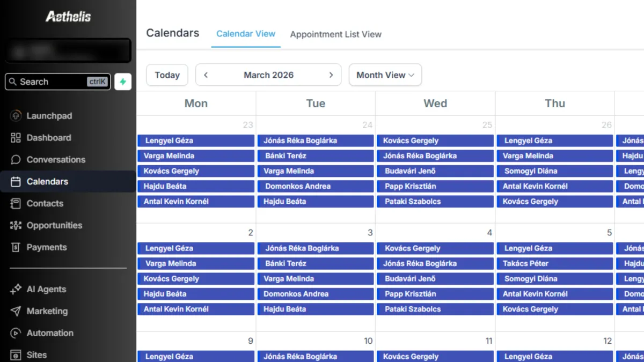Viewport: 644px width, 362px height.
Task: Advance to next month with right chevron
Action: pyautogui.click(x=331, y=75)
